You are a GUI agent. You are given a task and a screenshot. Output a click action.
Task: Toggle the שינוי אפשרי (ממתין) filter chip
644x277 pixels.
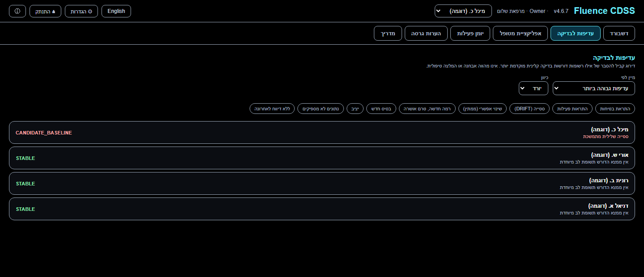[483, 109]
